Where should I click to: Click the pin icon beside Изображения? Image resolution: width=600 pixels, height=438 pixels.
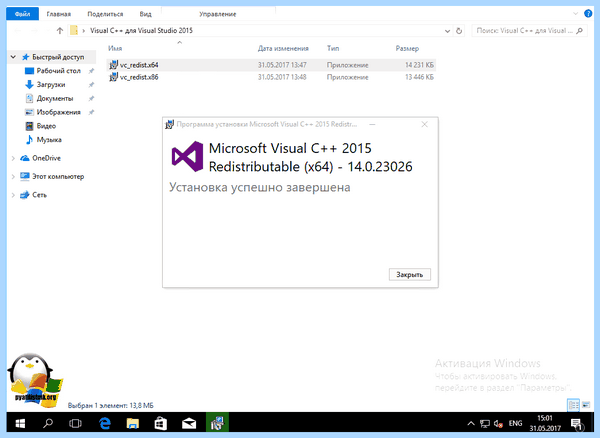[91, 112]
